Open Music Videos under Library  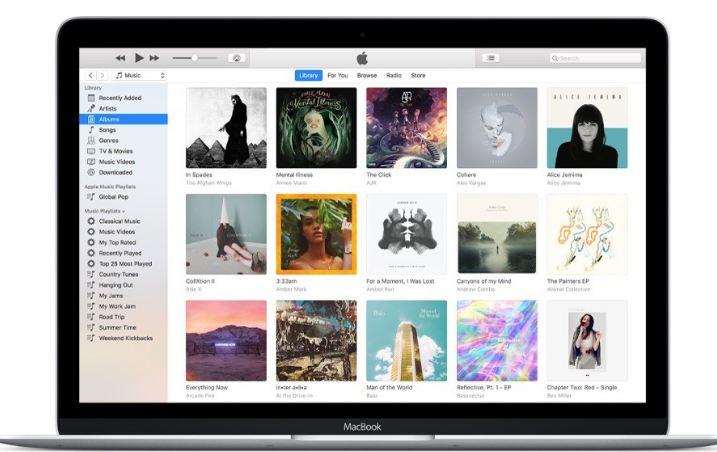[x=123, y=161]
